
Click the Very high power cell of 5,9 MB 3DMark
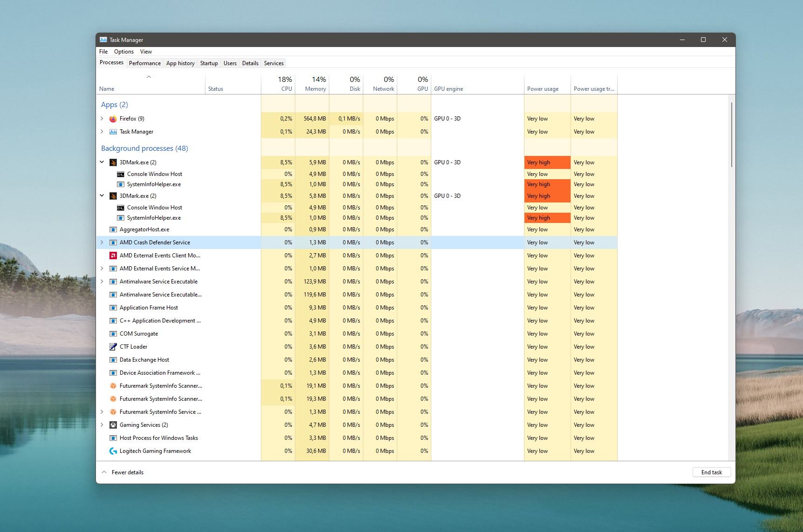547,162
